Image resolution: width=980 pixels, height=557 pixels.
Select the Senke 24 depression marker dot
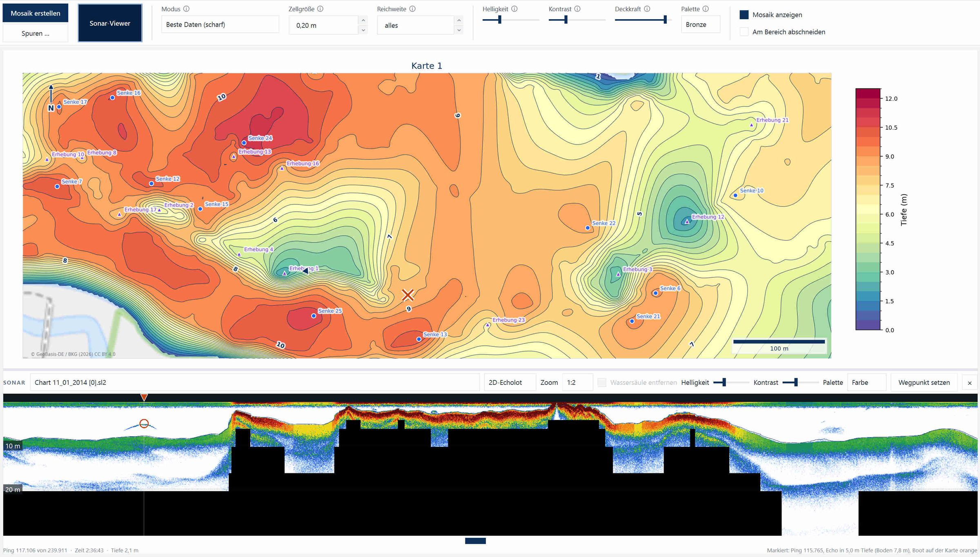coord(244,143)
